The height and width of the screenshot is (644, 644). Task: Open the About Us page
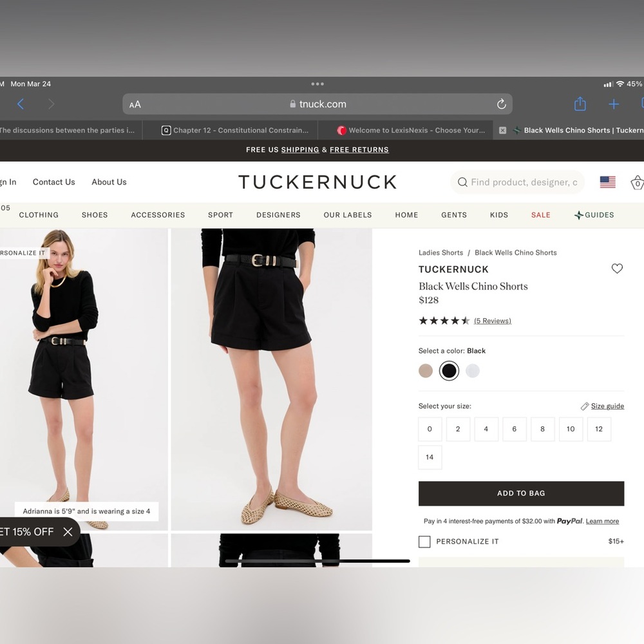coord(109,182)
